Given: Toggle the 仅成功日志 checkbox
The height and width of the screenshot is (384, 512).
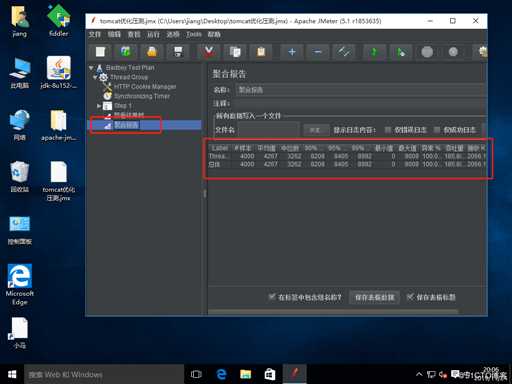Looking at the screenshot, I should [436, 130].
